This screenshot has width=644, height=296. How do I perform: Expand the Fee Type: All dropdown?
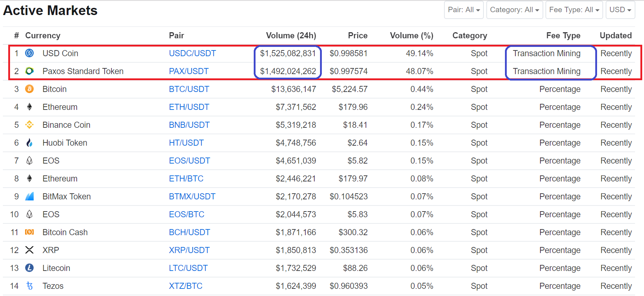[574, 10]
